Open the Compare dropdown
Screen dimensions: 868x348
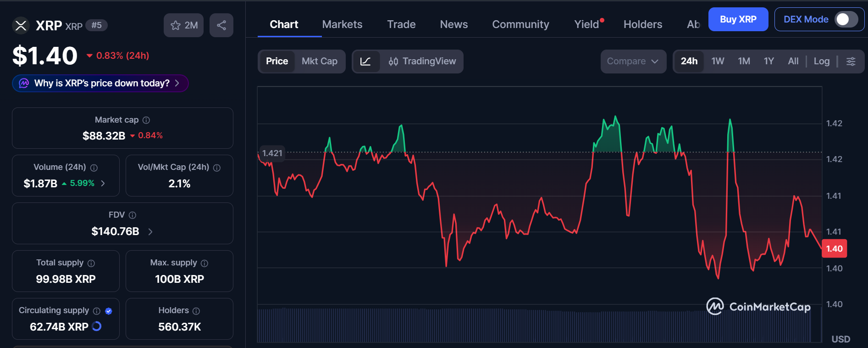pos(633,62)
